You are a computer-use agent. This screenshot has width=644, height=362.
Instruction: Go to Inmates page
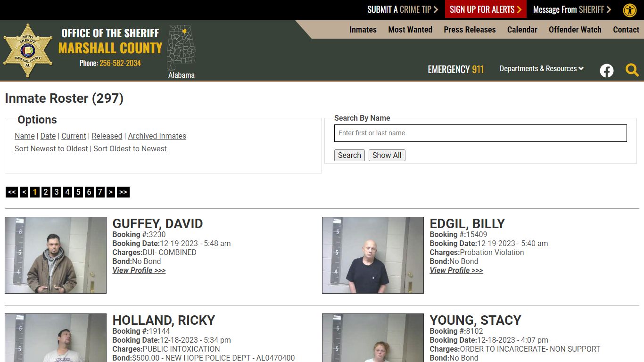click(x=363, y=29)
